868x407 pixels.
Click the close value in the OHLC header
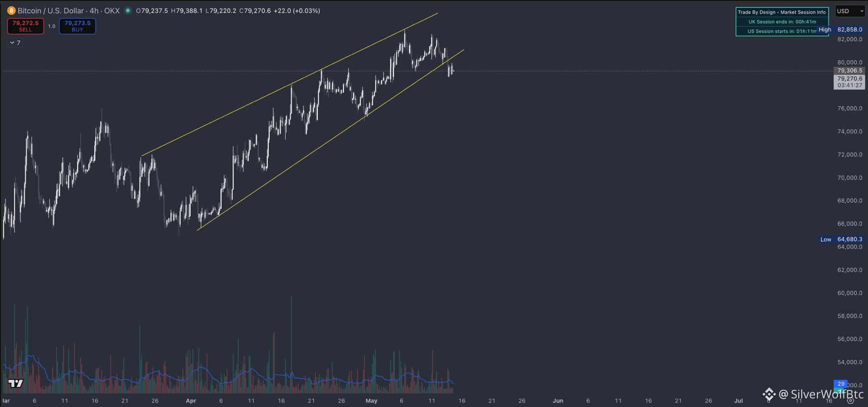point(255,10)
